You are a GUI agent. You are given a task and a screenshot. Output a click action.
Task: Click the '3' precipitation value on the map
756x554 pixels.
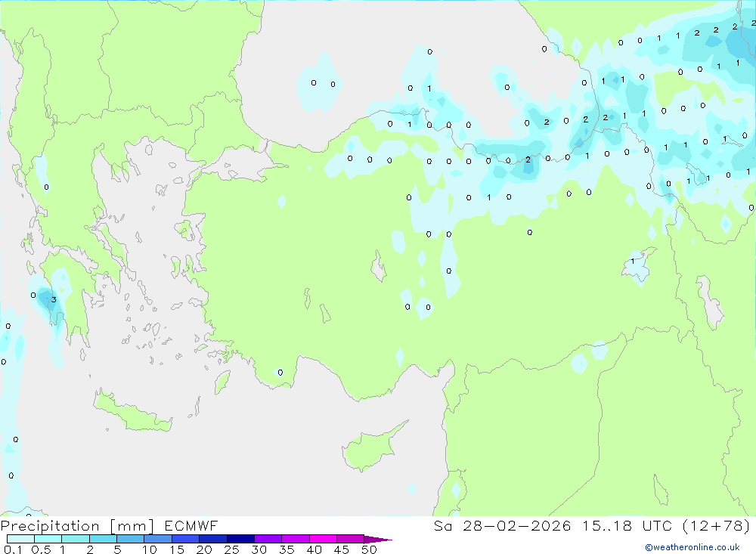point(54,300)
